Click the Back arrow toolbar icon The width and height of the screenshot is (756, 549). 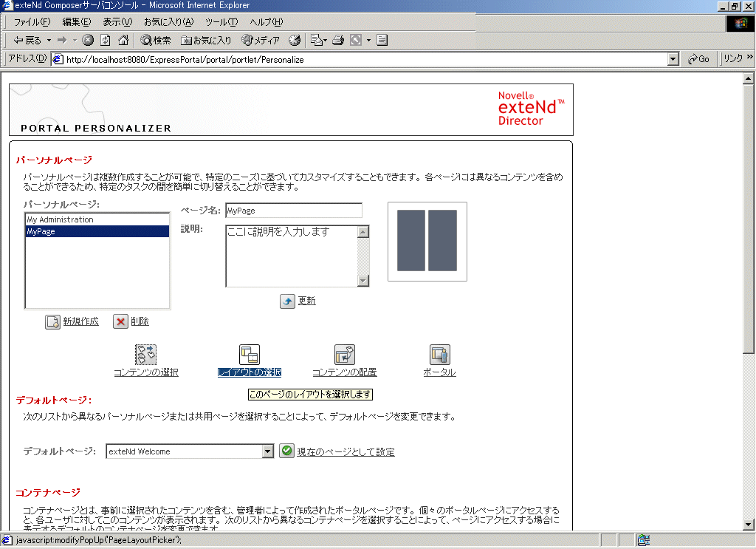tap(27, 41)
